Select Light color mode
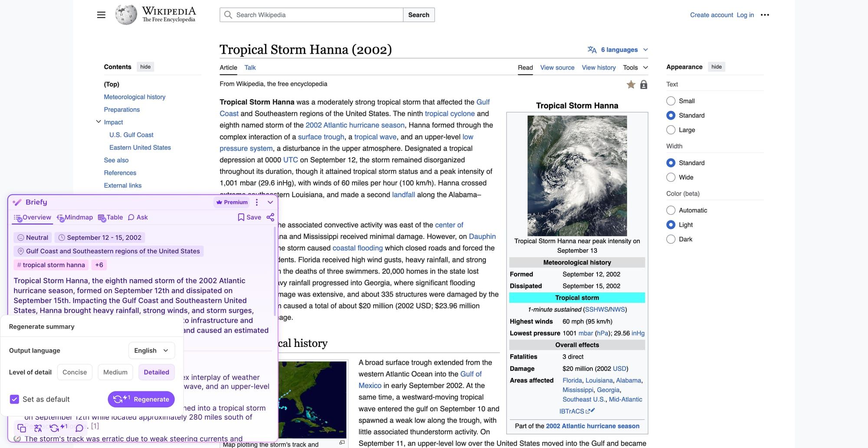This screenshot has width=868, height=448. click(x=671, y=225)
